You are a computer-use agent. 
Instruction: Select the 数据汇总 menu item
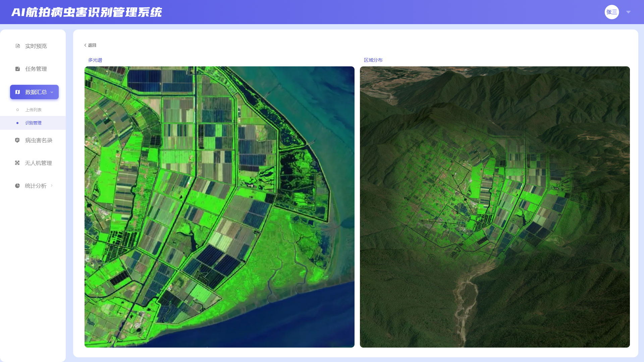tap(34, 92)
